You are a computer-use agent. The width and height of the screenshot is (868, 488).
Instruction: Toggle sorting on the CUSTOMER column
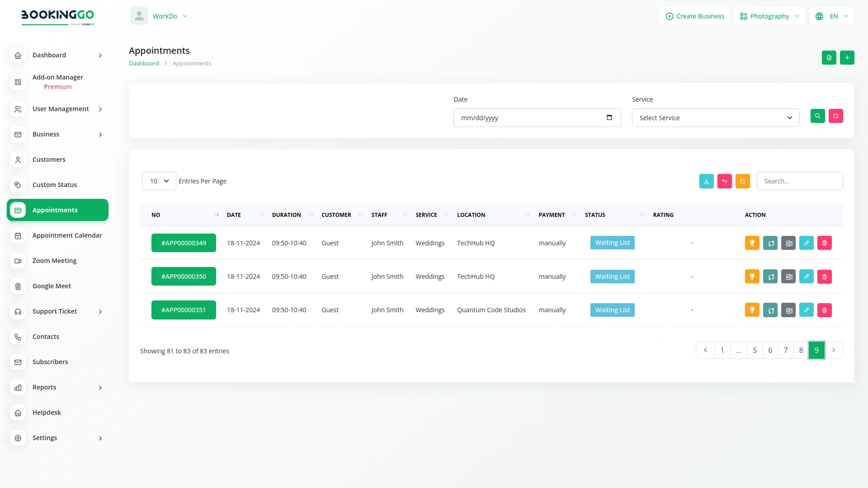(x=360, y=215)
